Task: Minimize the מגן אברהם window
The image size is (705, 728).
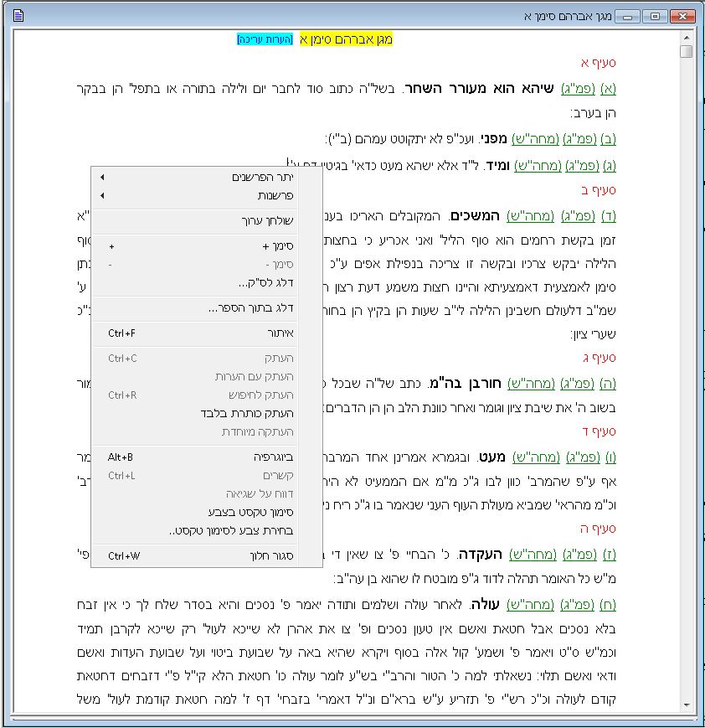Action: pyautogui.click(x=627, y=17)
